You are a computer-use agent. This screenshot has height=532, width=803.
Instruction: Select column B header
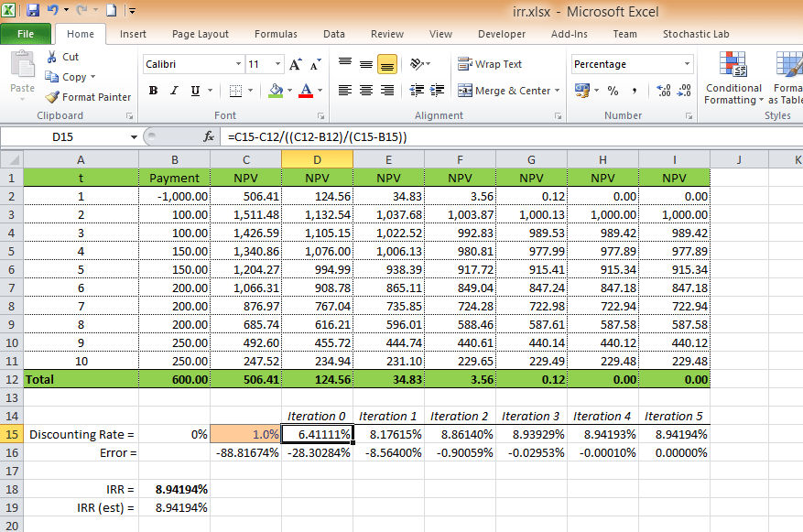pyautogui.click(x=175, y=159)
